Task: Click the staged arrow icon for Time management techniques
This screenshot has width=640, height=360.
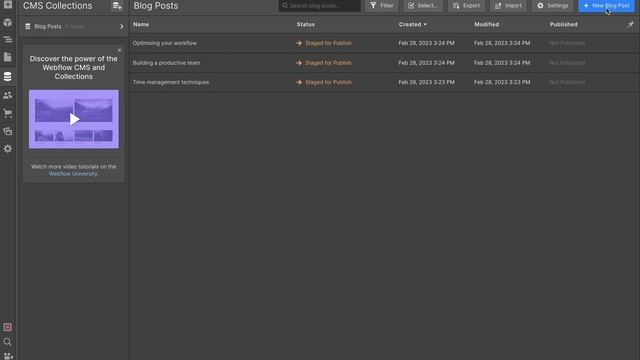Action: pos(299,82)
